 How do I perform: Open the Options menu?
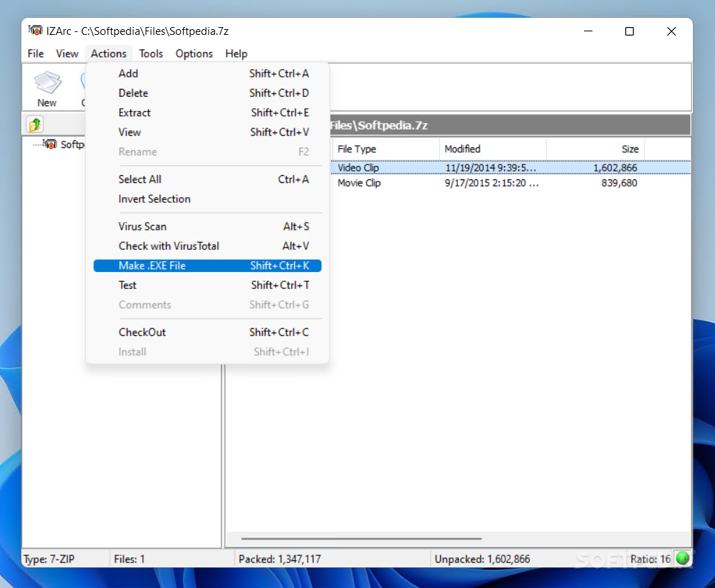[194, 53]
